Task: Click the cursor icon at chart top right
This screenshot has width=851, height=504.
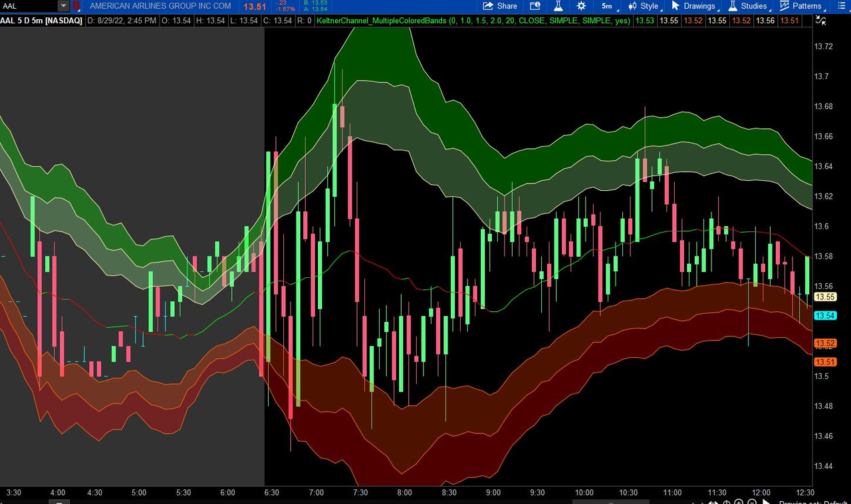Action: pyautogui.click(x=820, y=21)
